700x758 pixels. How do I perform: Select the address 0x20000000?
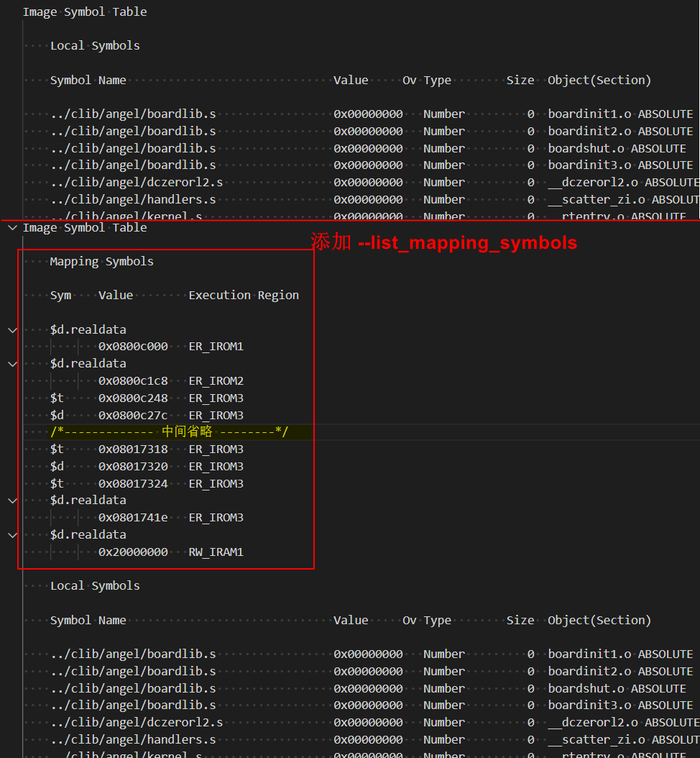click(x=134, y=552)
